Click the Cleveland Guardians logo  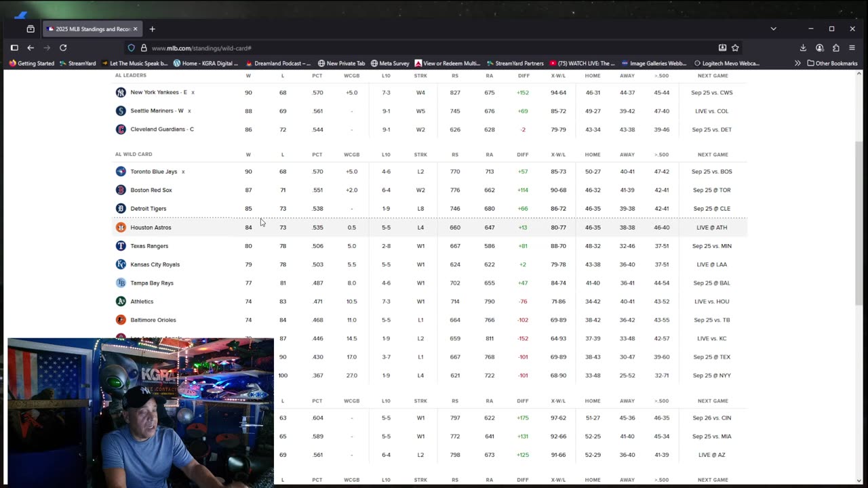tap(121, 129)
